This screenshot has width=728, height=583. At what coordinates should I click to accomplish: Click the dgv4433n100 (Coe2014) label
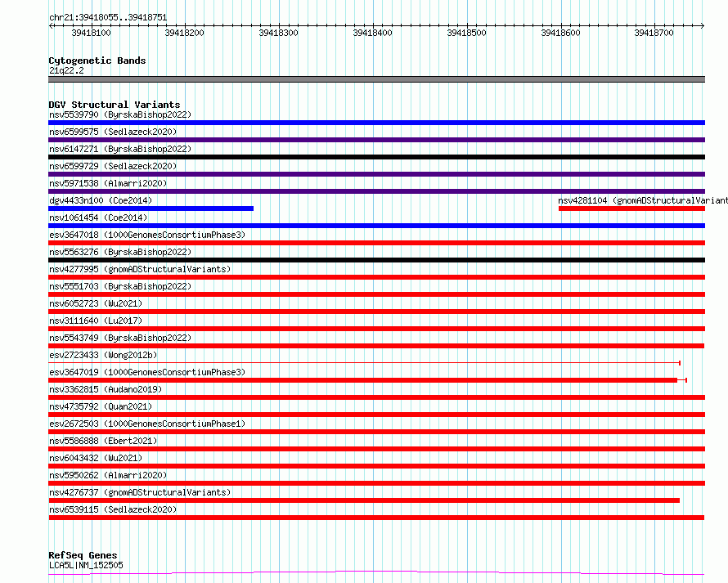(101, 200)
